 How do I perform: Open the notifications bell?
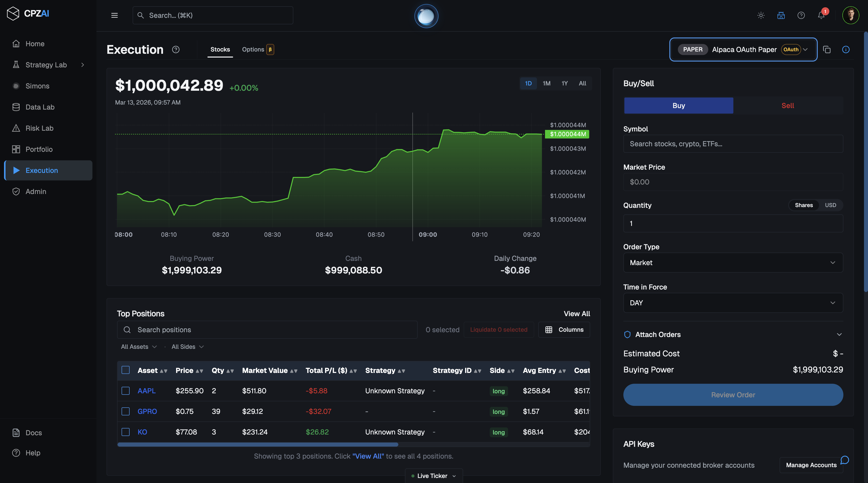coord(821,16)
